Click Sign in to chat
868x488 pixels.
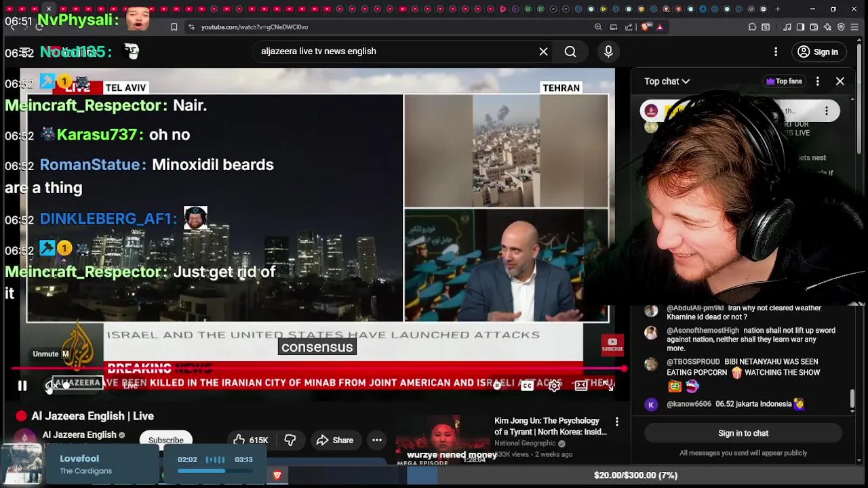tap(743, 433)
